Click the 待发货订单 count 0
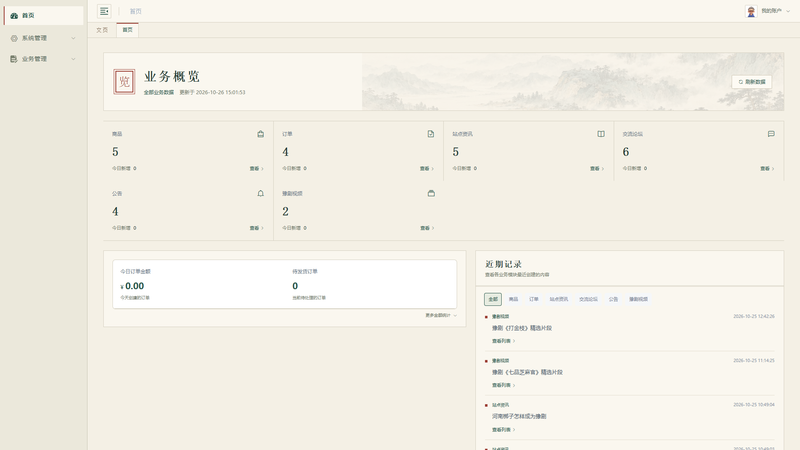This screenshot has width=800, height=450. 295,286
